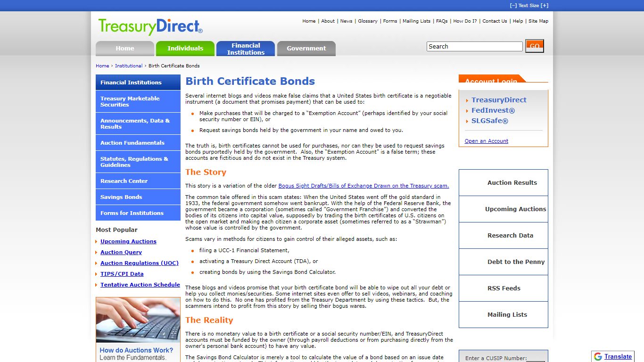
Task: Increase text size with [+] control
Action: pyautogui.click(x=545, y=6)
